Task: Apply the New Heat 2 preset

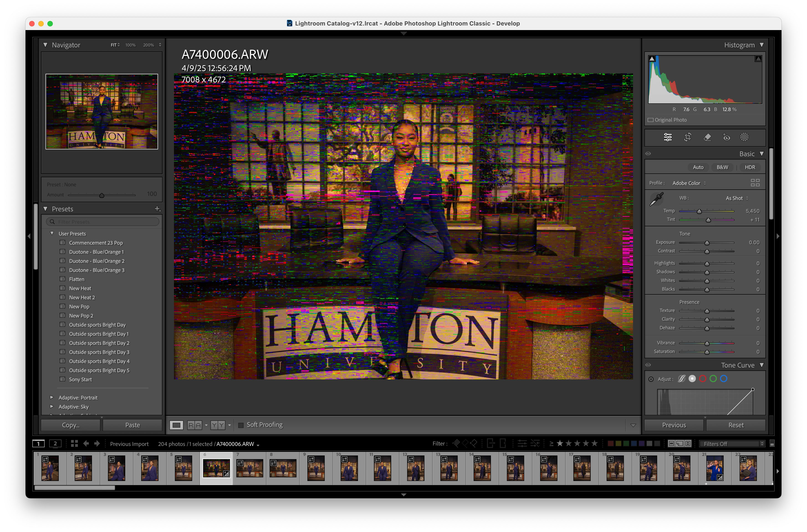Action: point(82,298)
